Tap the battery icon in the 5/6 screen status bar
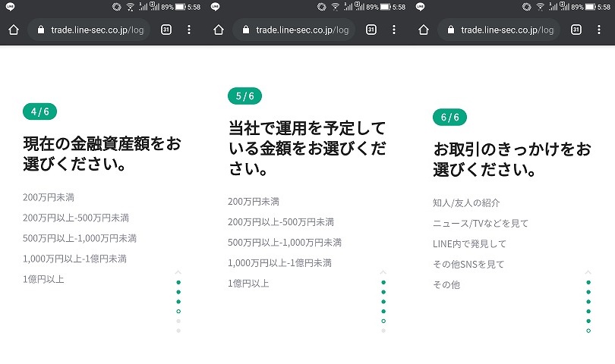615x364 pixels. (386, 7)
